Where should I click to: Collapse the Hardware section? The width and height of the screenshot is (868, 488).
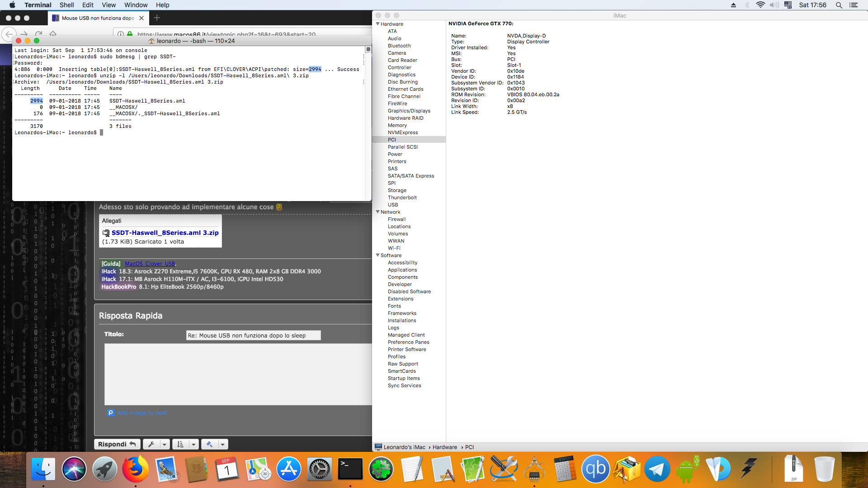pyautogui.click(x=378, y=24)
